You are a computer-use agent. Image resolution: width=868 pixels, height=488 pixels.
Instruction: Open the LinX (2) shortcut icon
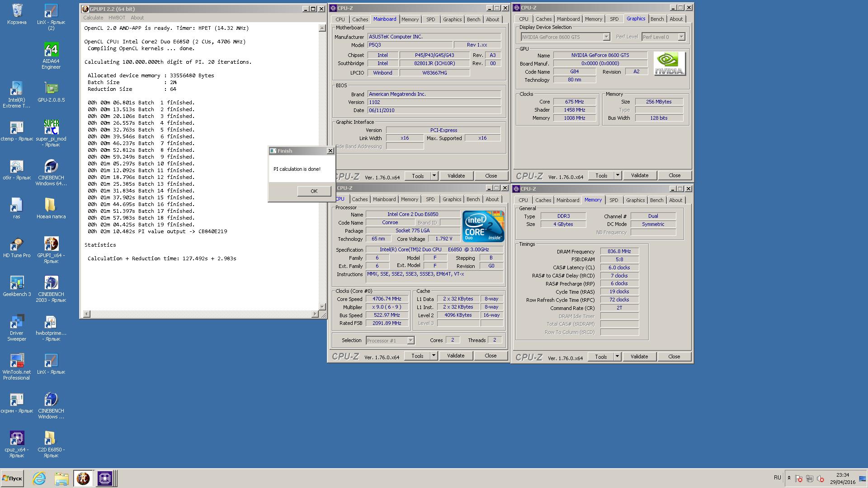[51, 17]
